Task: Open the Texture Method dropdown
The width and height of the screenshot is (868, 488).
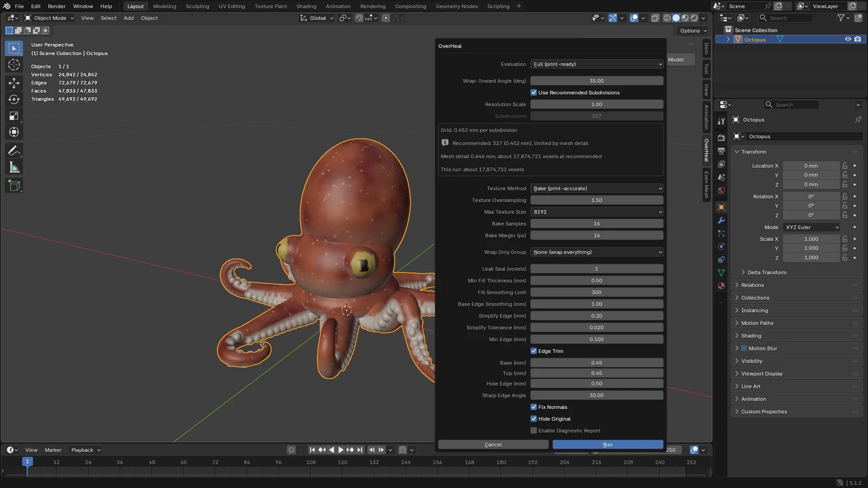Action: click(597, 189)
